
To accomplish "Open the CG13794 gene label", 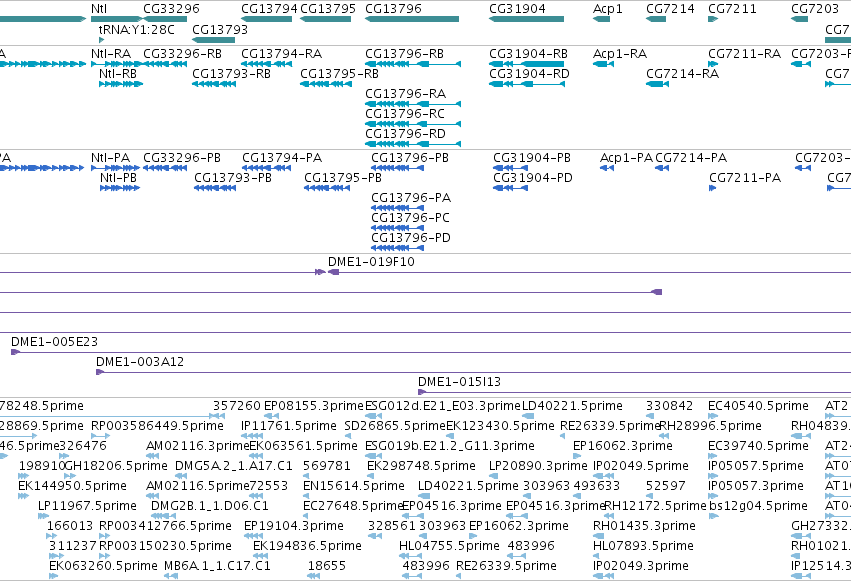I will [269, 9].
